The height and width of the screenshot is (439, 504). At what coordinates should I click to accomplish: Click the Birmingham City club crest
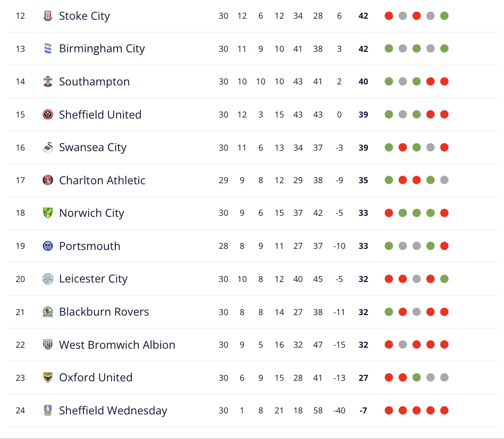[48, 49]
